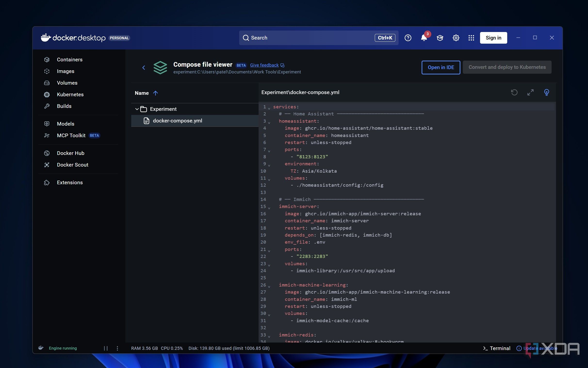This screenshot has width=588, height=368.
Task: Click the whale icon beside Engine running
Action: click(41, 348)
